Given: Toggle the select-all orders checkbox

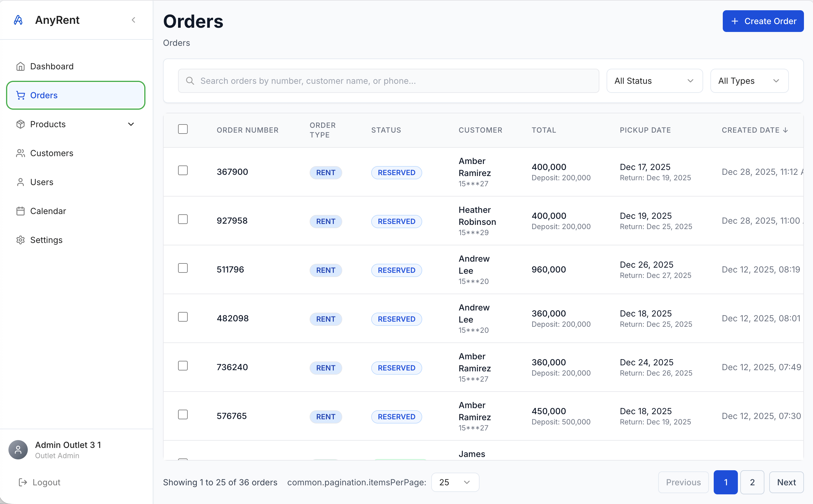Looking at the screenshot, I should coord(183,129).
